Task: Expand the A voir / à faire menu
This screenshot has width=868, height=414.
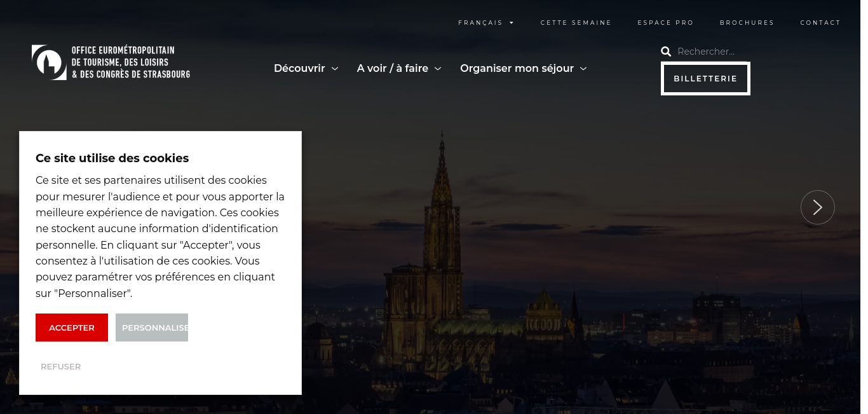Action: click(399, 68)
